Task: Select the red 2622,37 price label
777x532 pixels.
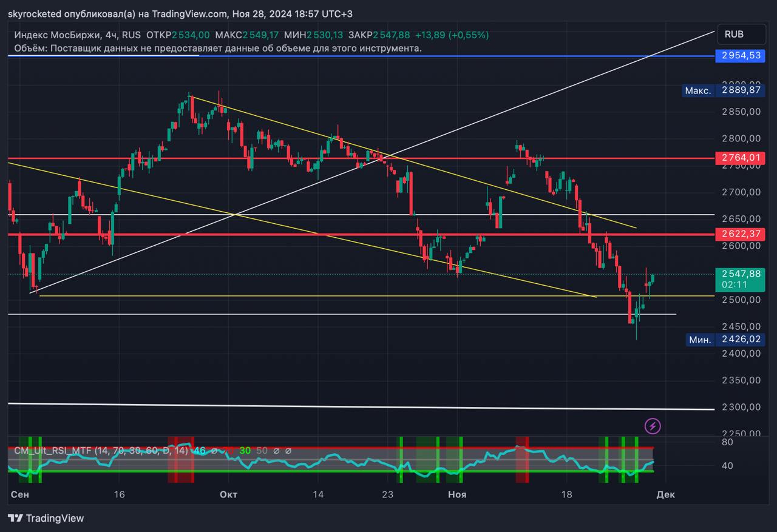Action: (741, 234)
